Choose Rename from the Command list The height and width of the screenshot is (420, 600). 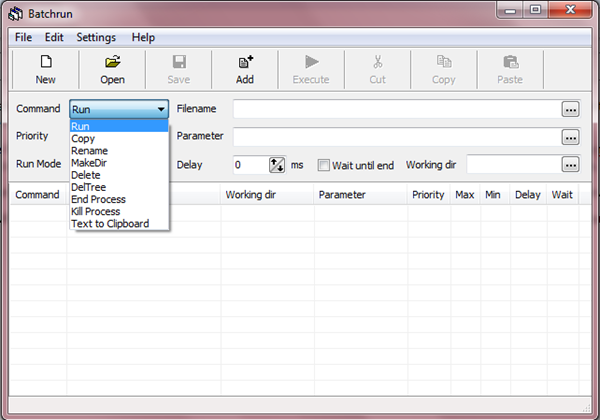pos(119,151)
